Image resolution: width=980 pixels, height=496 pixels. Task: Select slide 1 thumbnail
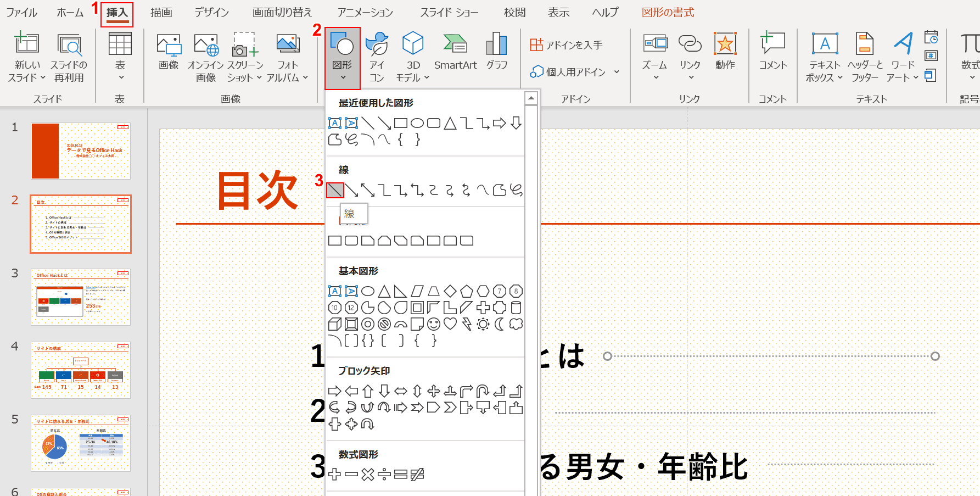(81, 151)
